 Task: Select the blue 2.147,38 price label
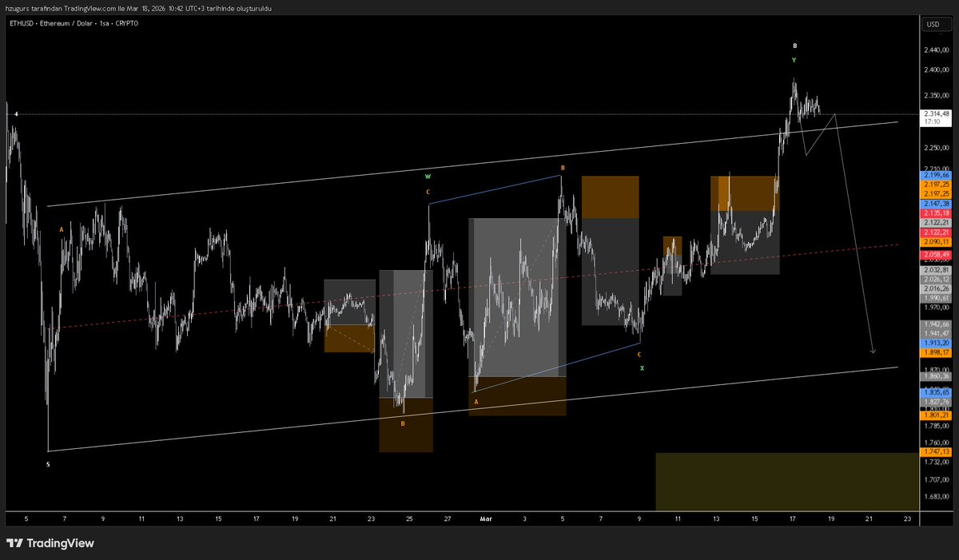[936, 204]
